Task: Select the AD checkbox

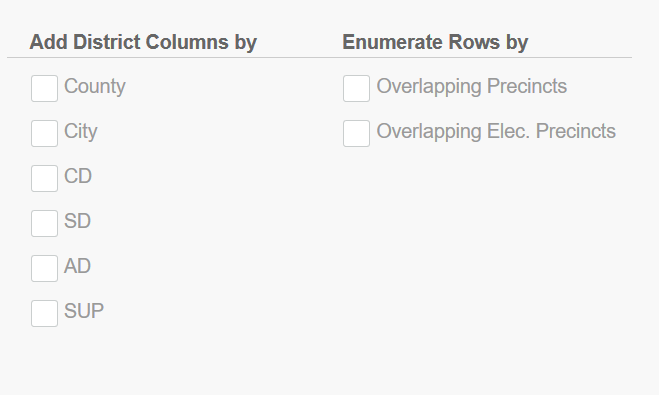Action: 44,268
